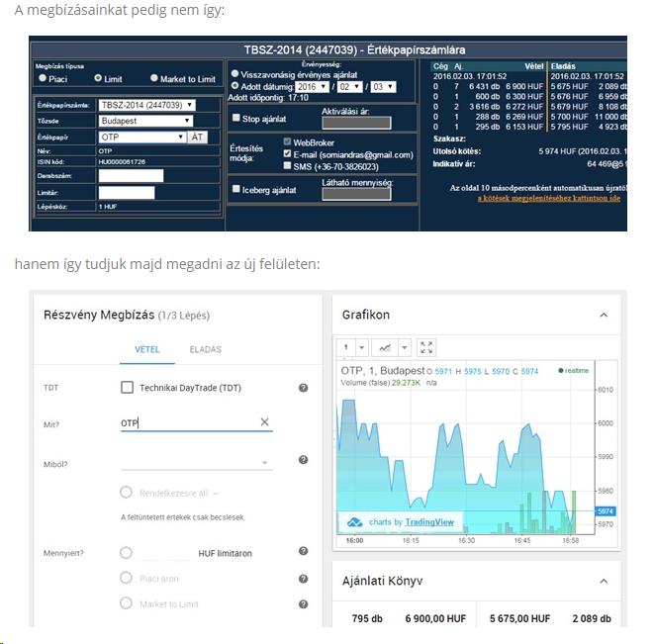654x644 pixels.
Task: Click the Darabszám input field
Action: [131, 176]
